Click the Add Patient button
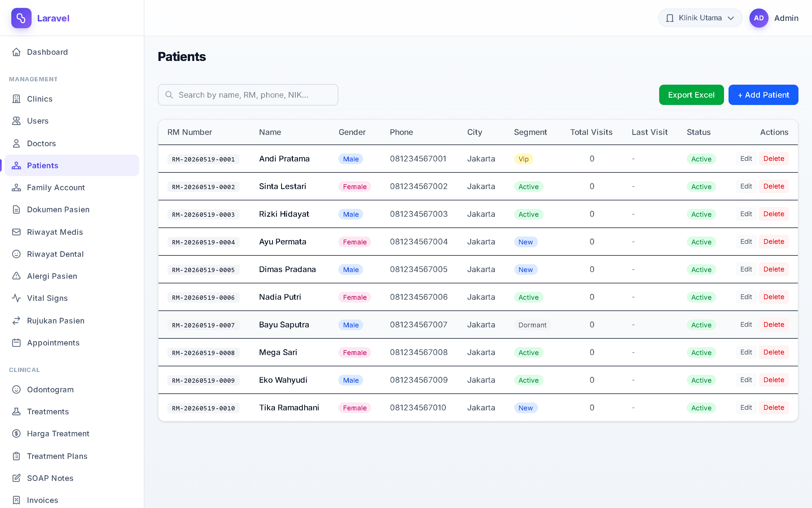812x508 pixels. (763, 95)
